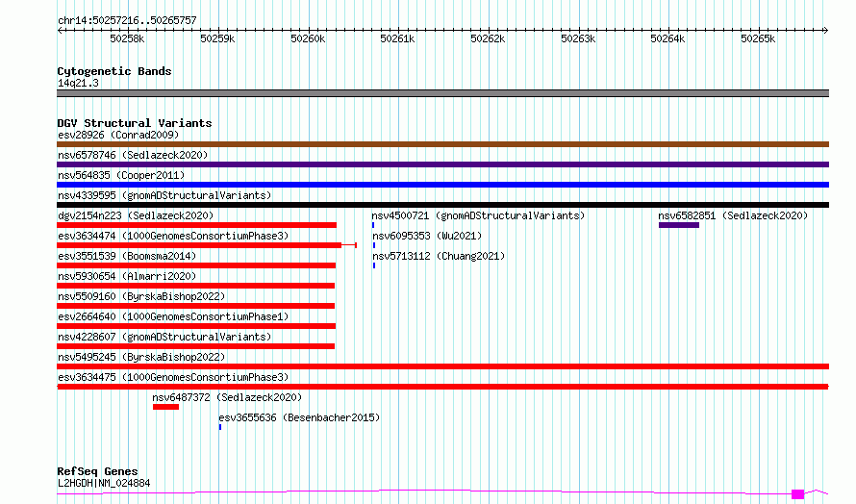
Task: Select the short red nsv6487372 variant bar
Action: pos(165,407)
